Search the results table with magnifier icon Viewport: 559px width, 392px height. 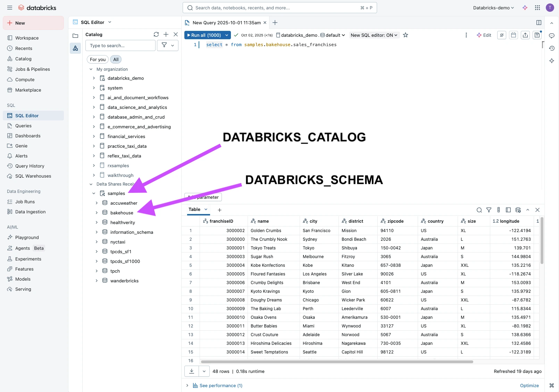[x=479, y=210]
